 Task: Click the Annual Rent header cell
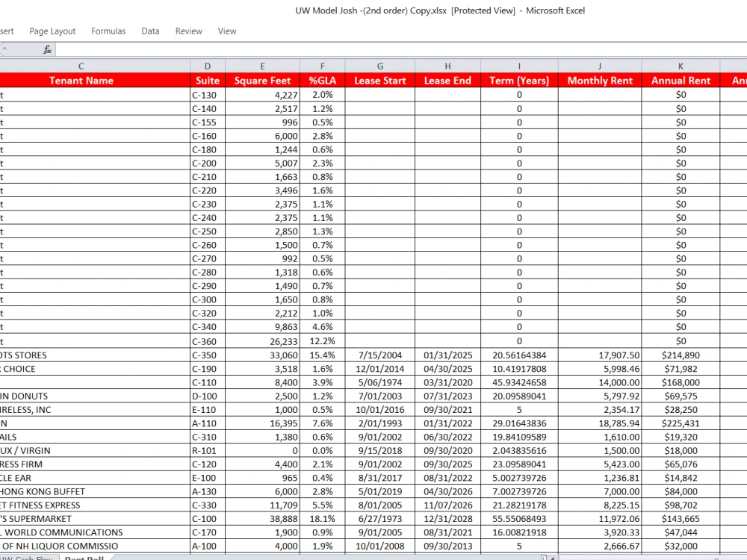click(x=681, y=81)
